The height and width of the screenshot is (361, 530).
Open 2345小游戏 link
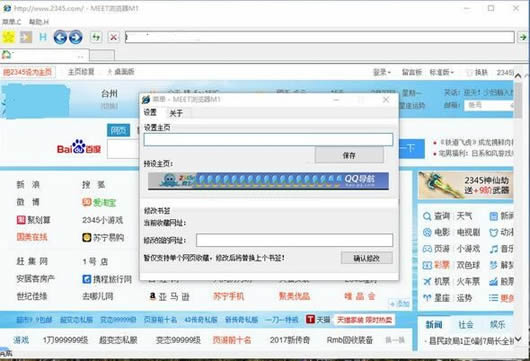coord(103,220)
